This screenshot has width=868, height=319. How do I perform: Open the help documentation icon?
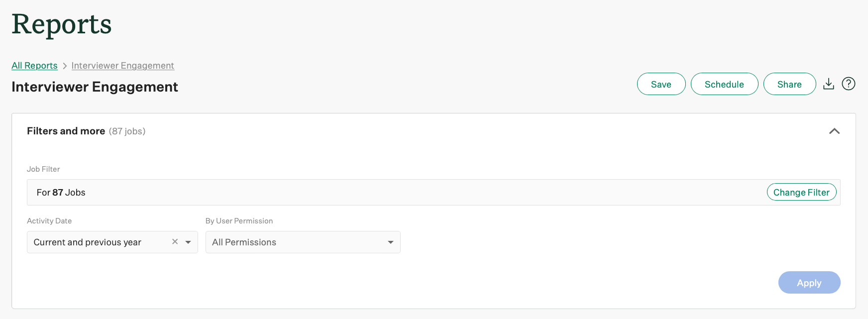[849, 84]
